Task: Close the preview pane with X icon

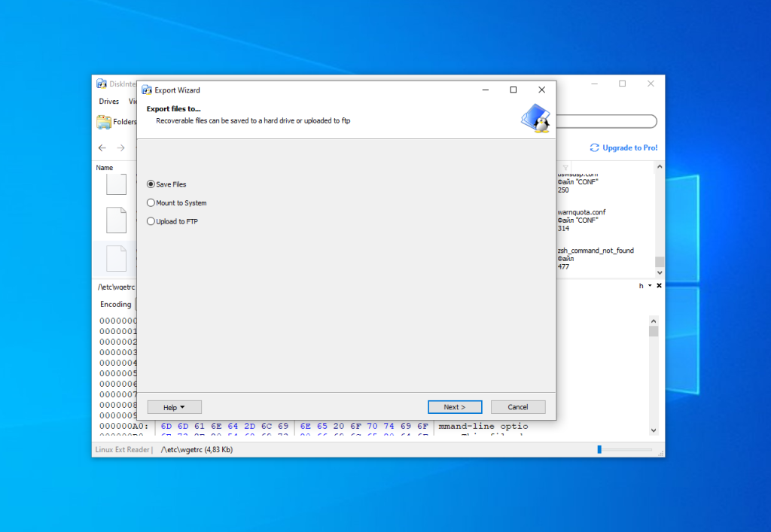Action: click(660, 286)
